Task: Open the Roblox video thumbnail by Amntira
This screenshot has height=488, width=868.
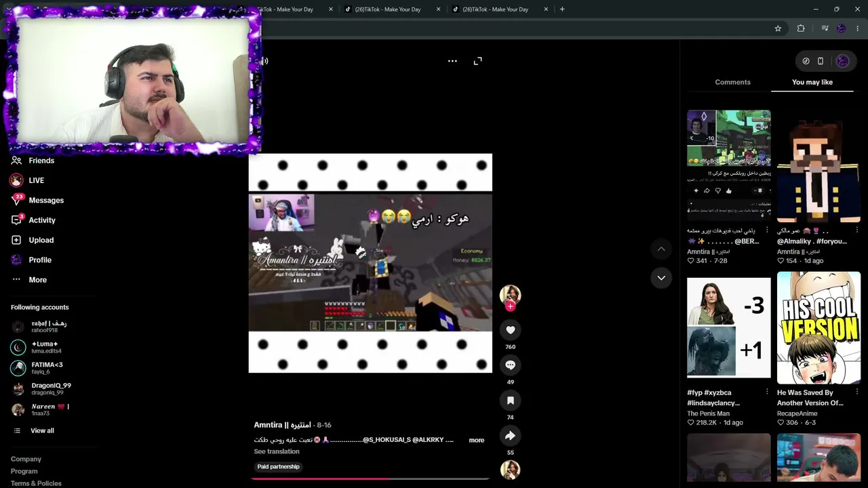Action: click(x=729, y=166)
